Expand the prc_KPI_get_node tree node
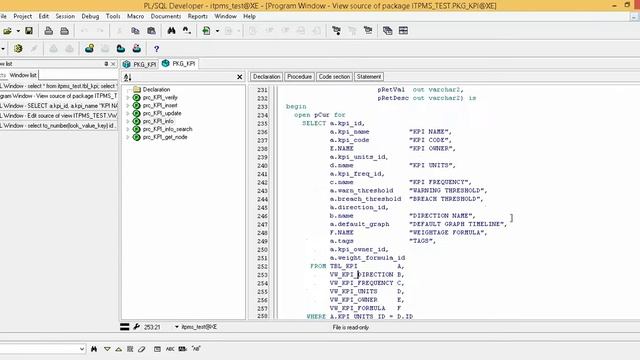 [128, 137]
